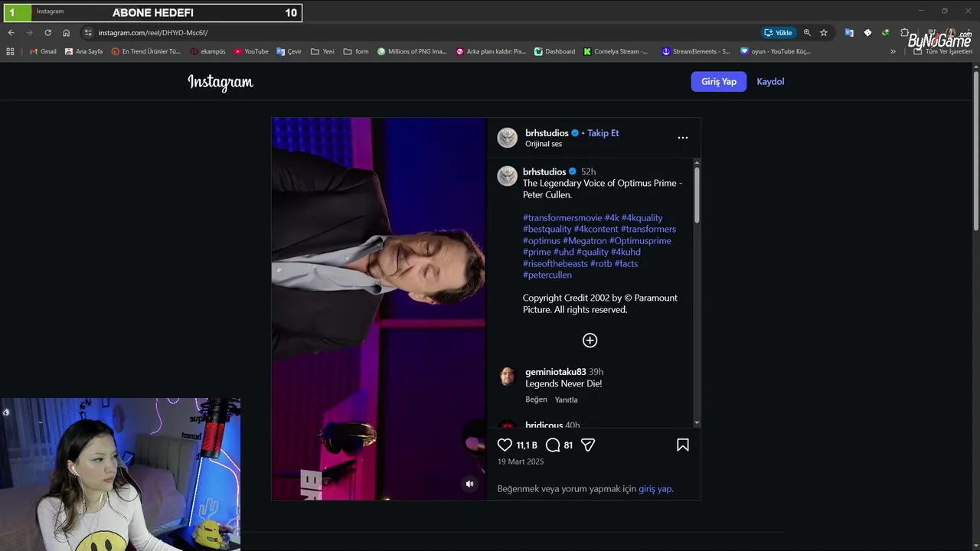Follow brhstudios via Takip Et
Image resolution: width=980 pixels, height=551 pixels.
click(x=603, y=133)
